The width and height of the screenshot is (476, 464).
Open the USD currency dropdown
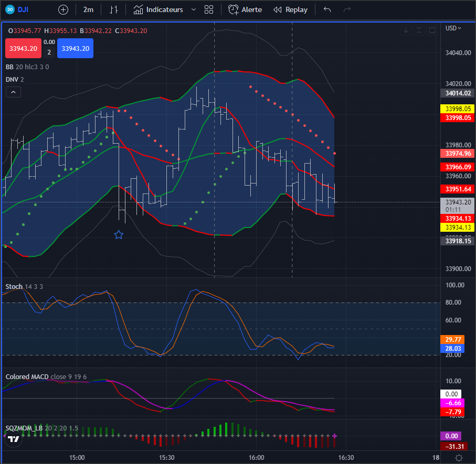click(x=453, y=28)
